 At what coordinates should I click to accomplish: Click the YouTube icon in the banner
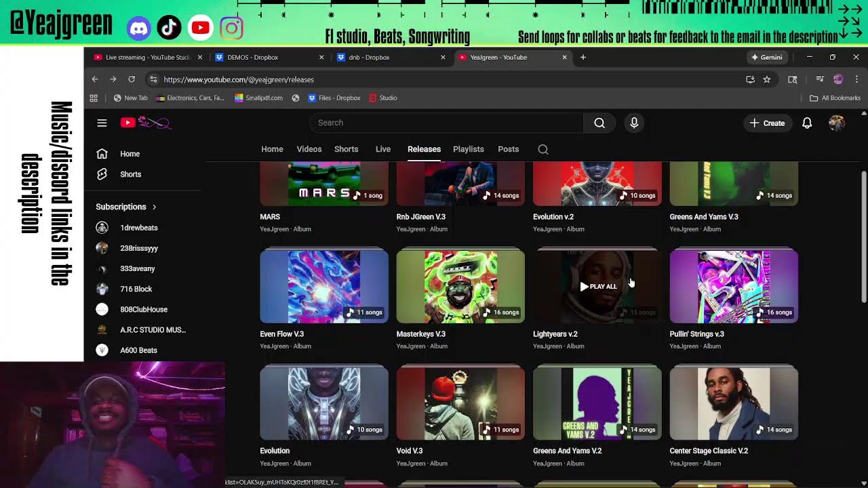coord(201,28)
